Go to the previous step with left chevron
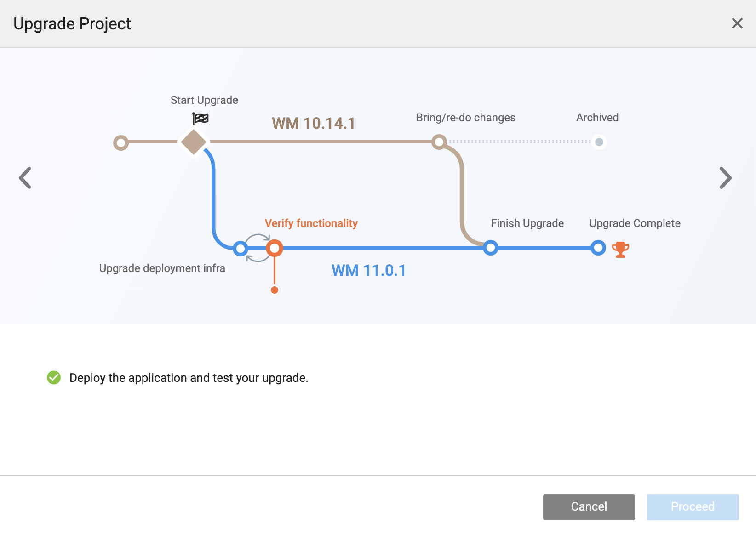This screenshot has width=756, height=534. (x=25, y=178)
